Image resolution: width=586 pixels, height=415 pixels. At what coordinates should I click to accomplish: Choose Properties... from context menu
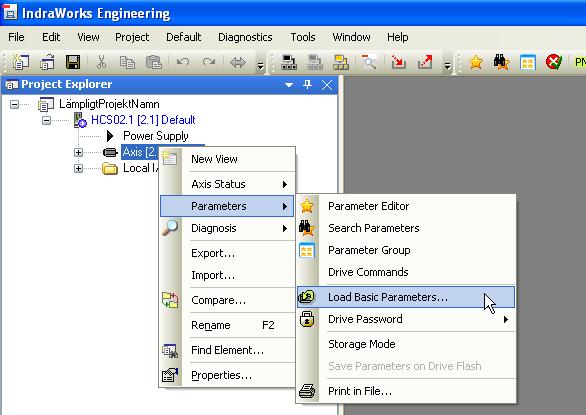(227, 375)
